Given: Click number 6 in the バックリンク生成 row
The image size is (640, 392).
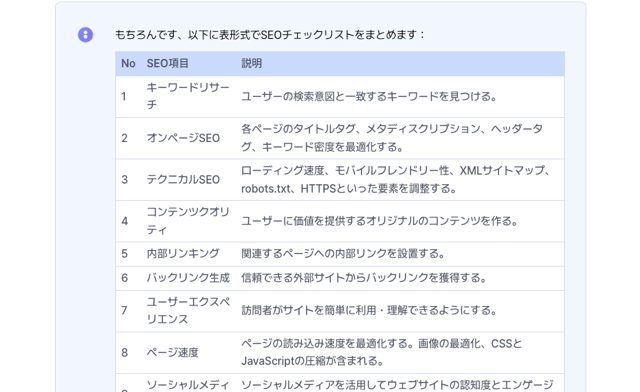Looking at the screenshot, I should 124,278.
